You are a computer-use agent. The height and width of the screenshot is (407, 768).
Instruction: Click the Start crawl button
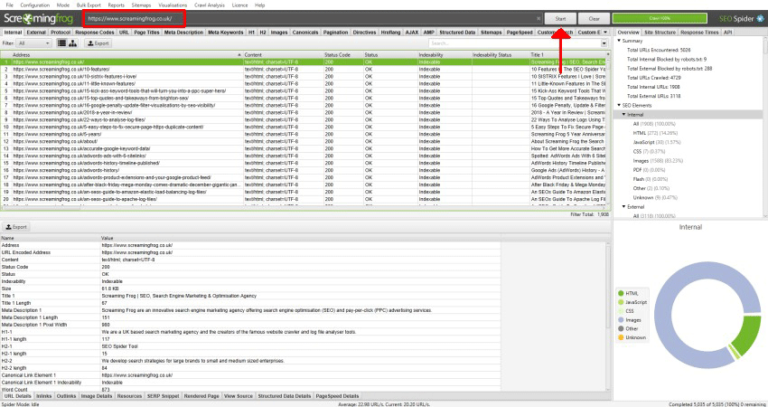pos(560,19)
